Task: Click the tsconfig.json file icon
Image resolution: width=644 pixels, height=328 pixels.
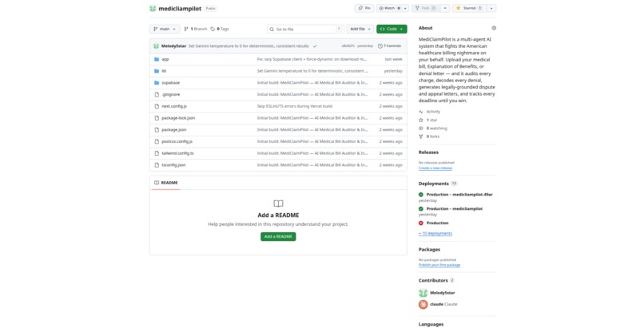Action: [x=157, y=165]
